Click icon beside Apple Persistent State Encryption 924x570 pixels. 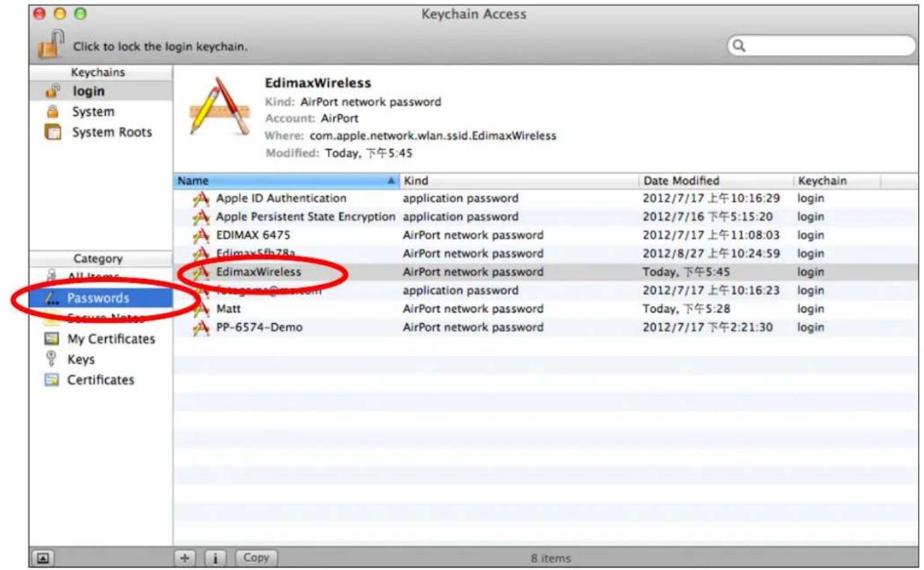pyautogui.click(x=201, y=216)
